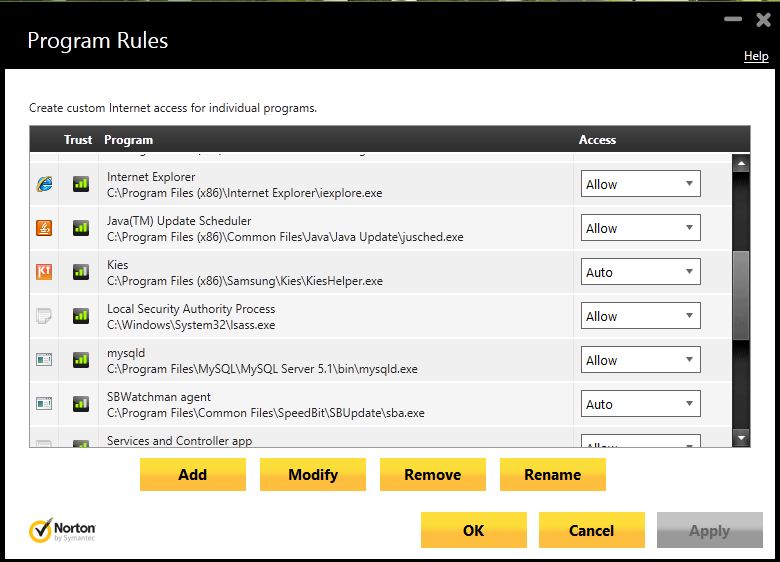Minimize the Program Rules window
Image resolution: width=780 pixels, height=562 pixels.
(x=733, y=19)
